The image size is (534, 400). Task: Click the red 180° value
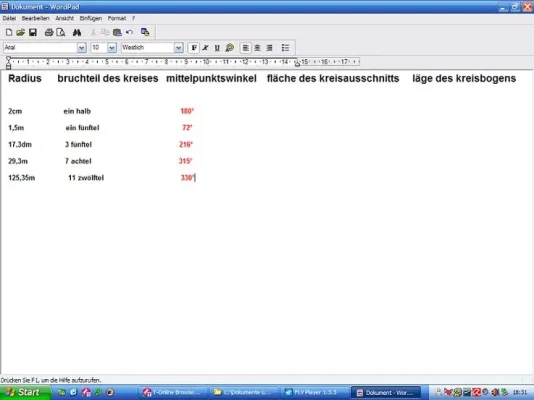click(187, 111)
